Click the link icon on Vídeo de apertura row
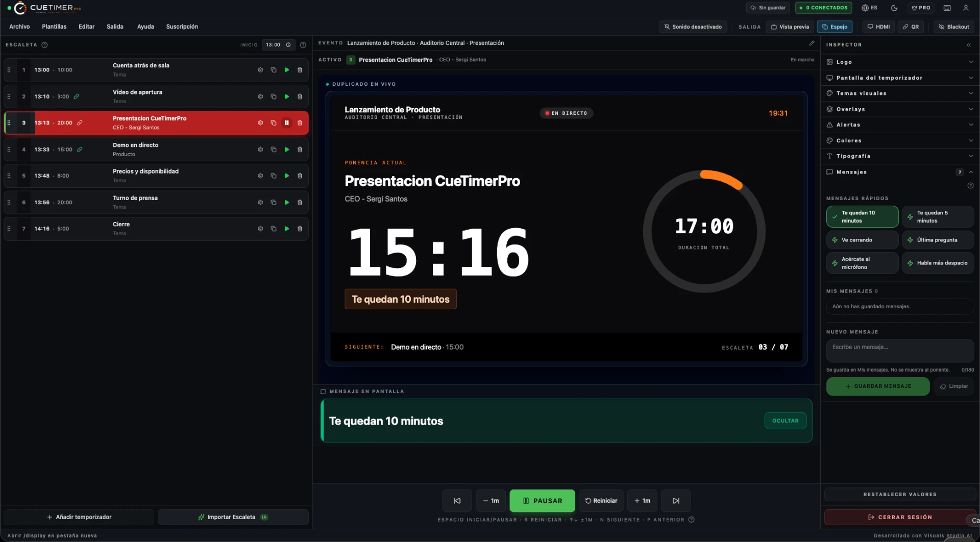This screenshot has width=980, height=542. pos(77,96)
